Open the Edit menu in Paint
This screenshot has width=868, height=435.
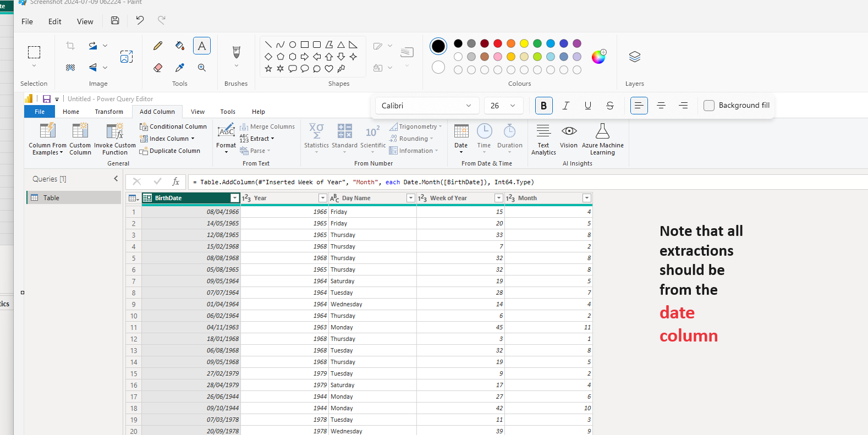[55, 21]
